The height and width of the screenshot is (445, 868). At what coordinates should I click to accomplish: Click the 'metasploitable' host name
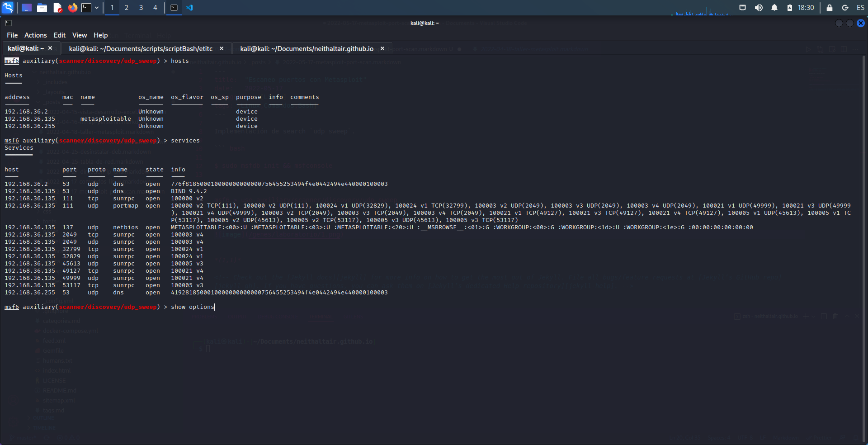click(106, 119)
